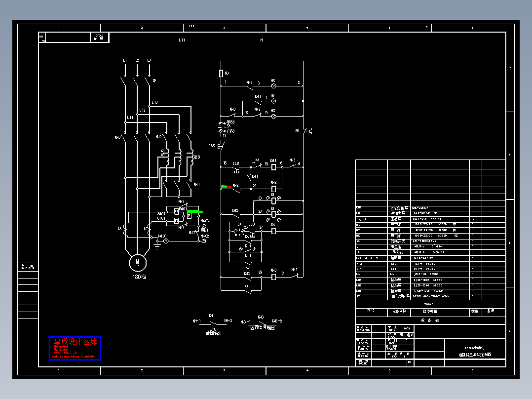532x399 pixels.
Task: Select the 数量 column header
Action: tap(475, 311)
